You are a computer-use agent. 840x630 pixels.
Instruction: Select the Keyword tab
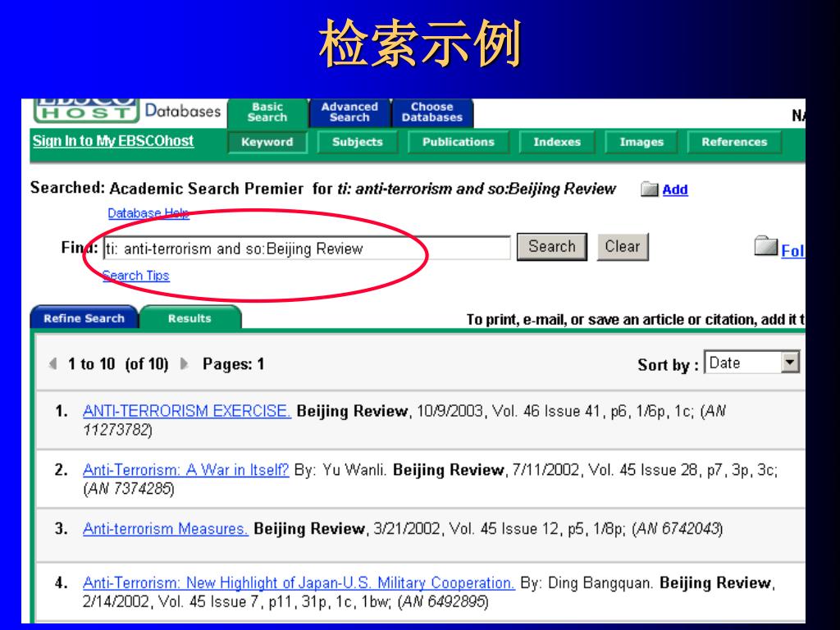pyautogui.click(x=267, y=142)
